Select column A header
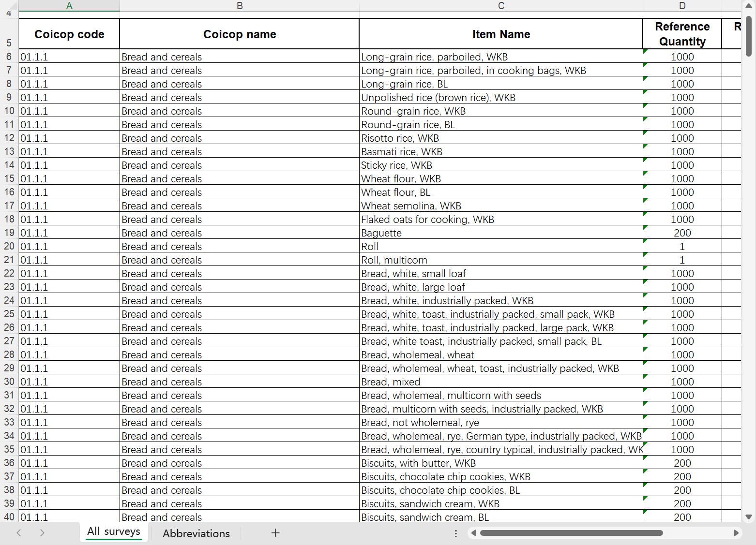This screenshot has width=756, height=545. (69, 6)
